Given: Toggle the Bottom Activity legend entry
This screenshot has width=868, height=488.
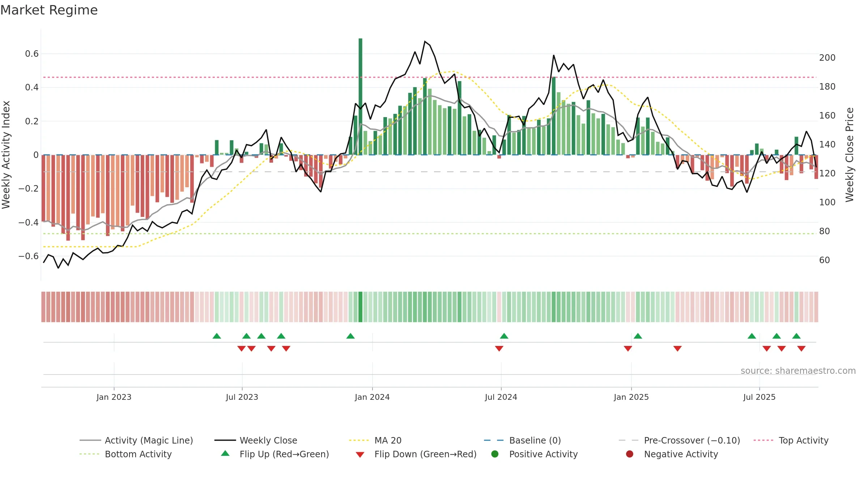Looking at the screenshot, I should [125, 454].
